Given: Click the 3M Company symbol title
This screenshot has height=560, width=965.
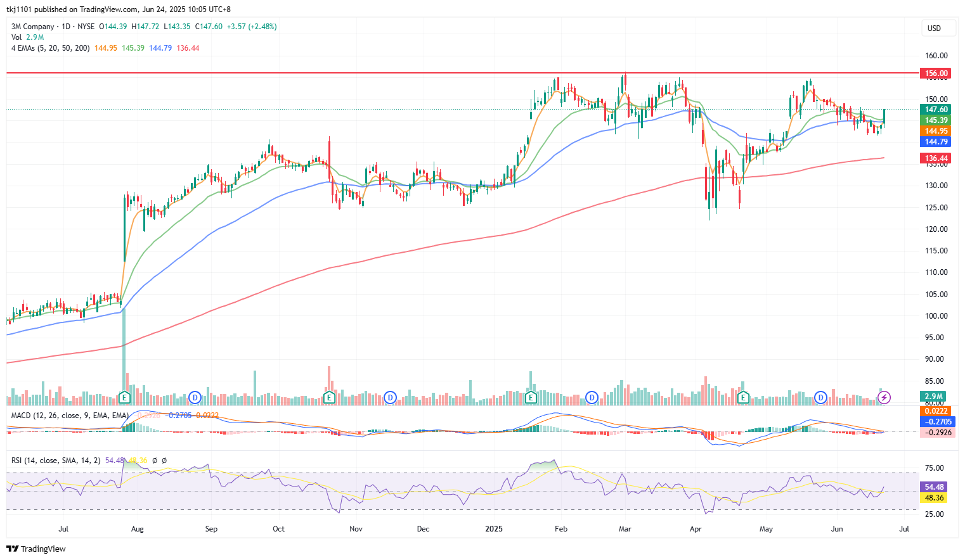Looking at the screenshot, I should coord(33,27).
